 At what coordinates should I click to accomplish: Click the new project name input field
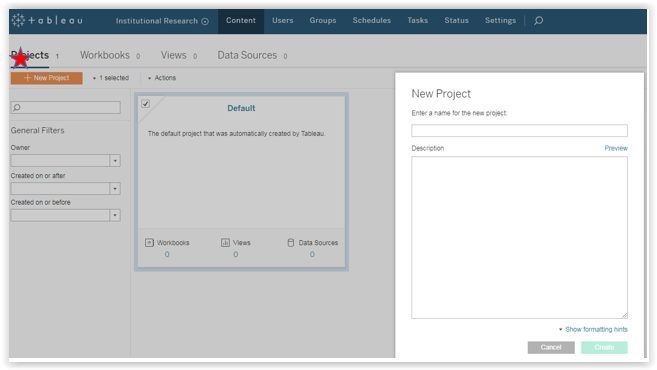pyautogui.click(x=520, y=131)
